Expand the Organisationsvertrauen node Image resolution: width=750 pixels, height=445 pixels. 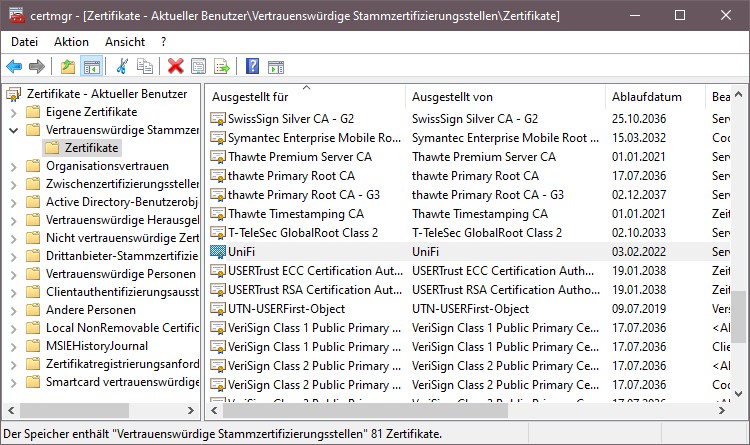coord(13,167)
